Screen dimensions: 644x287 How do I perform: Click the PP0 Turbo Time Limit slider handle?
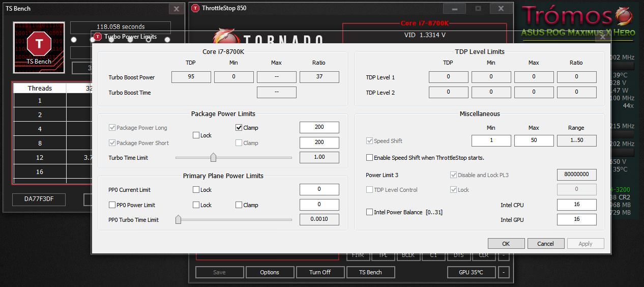[x=178, y=220]
